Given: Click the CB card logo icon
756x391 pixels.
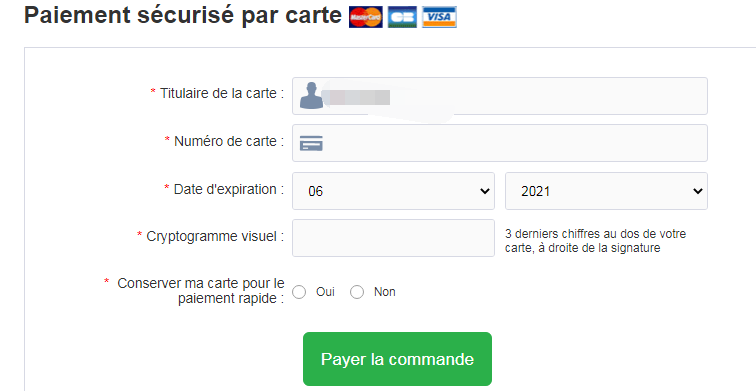Looking at the screenshot, I should point(402,17).
